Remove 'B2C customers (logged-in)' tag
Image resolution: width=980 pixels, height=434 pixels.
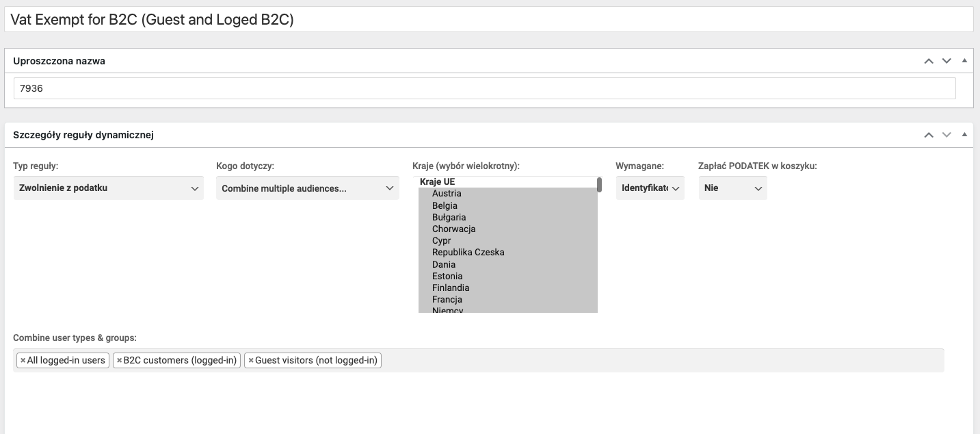[119, 361]
